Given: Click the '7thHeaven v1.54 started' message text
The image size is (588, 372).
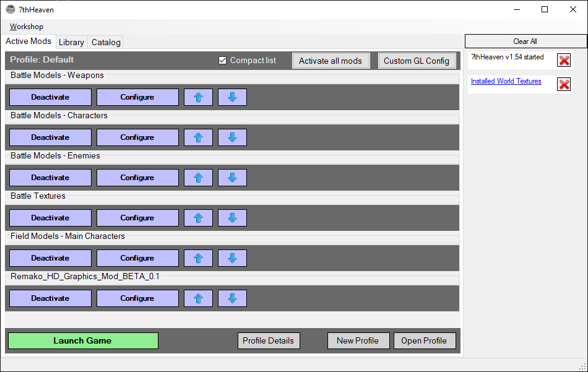Looking at the screenshot, I should click(x=508, y=57).
